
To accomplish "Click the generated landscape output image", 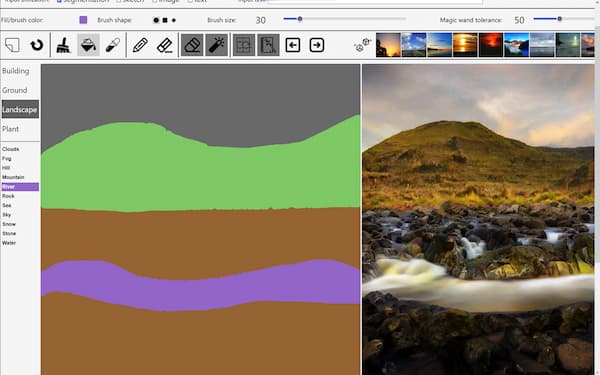I will (478, 220).
